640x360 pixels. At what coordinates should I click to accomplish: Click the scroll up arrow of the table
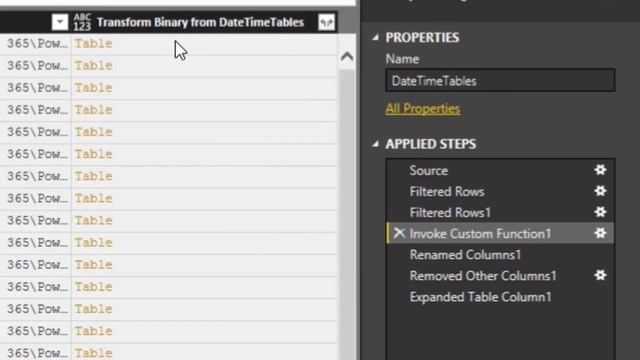click(347, 56)
